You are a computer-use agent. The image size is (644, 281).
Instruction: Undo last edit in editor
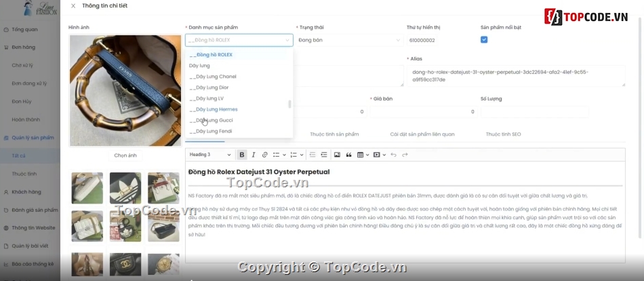click(x=393, y=155)
